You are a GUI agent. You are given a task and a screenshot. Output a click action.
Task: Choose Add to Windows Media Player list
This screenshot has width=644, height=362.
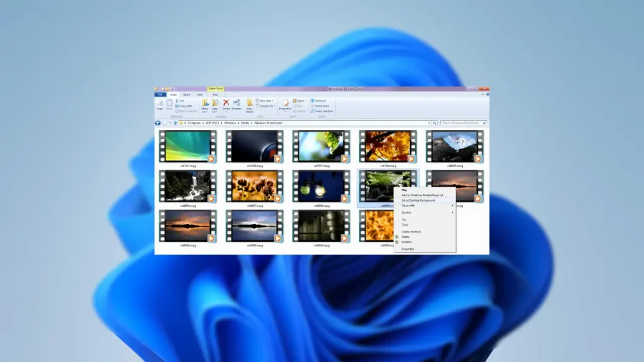425,195
